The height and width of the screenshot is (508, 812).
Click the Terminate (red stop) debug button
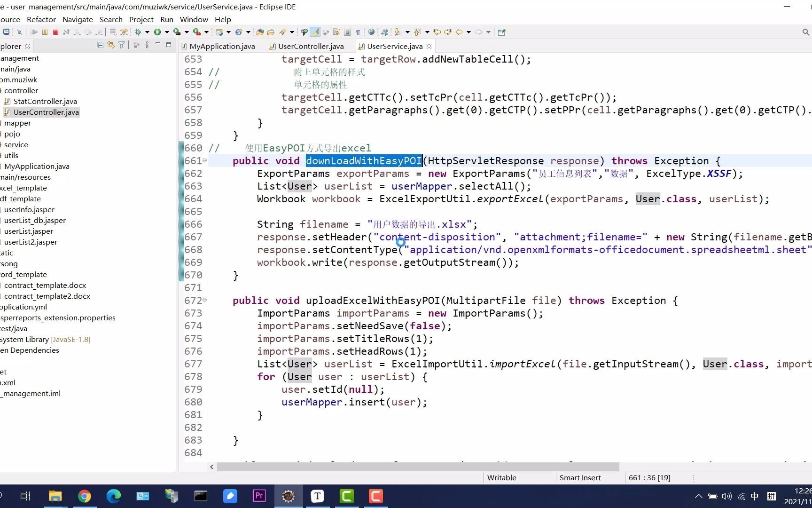coord(55,32)
